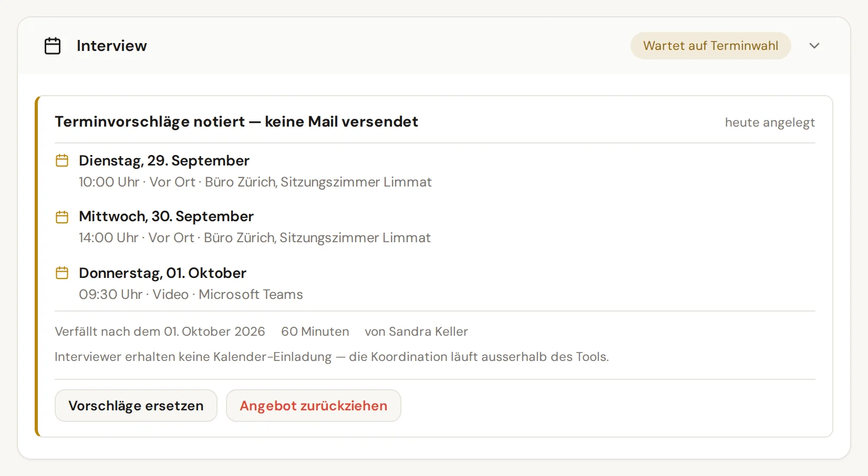Click the 09:30 Uhr Video Microsoft Teams line
Viewport: 868px width, 476px height.
point(191,294)
